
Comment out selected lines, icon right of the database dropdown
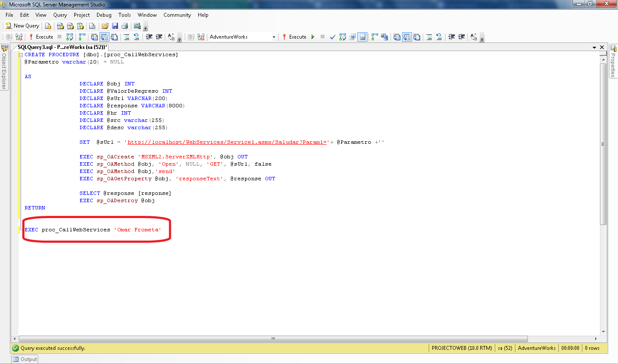429,37
